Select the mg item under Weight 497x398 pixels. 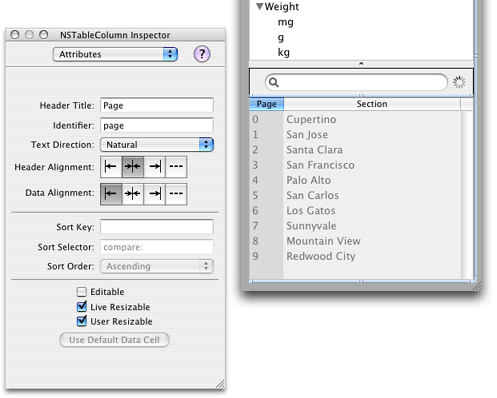[286, 22]
